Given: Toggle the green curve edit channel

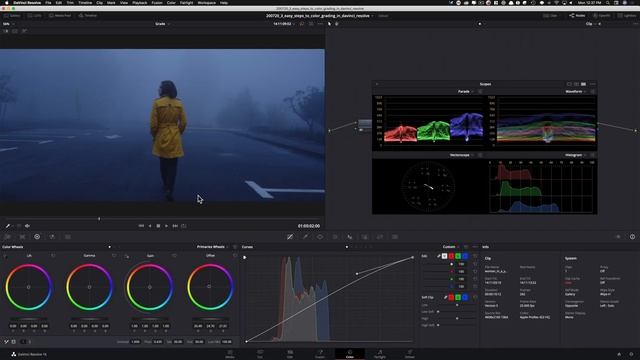Looking at the screenshot, I should pos(458,256).
